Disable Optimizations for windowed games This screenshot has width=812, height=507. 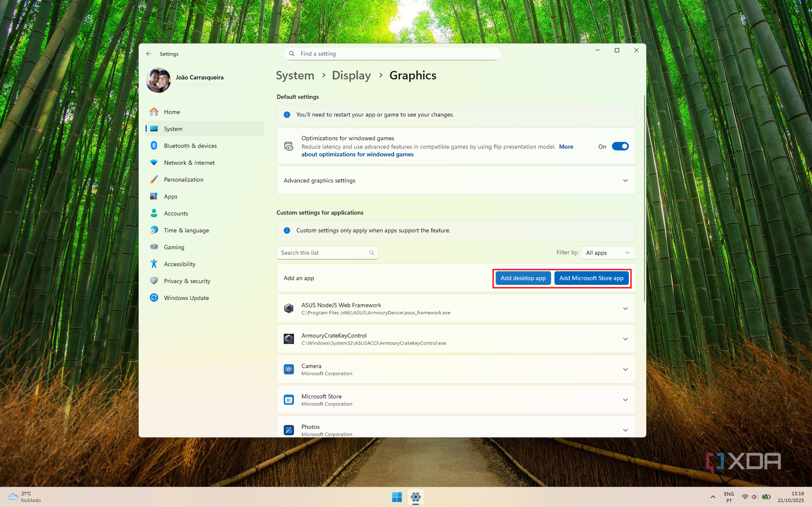[x=621, y=146]
